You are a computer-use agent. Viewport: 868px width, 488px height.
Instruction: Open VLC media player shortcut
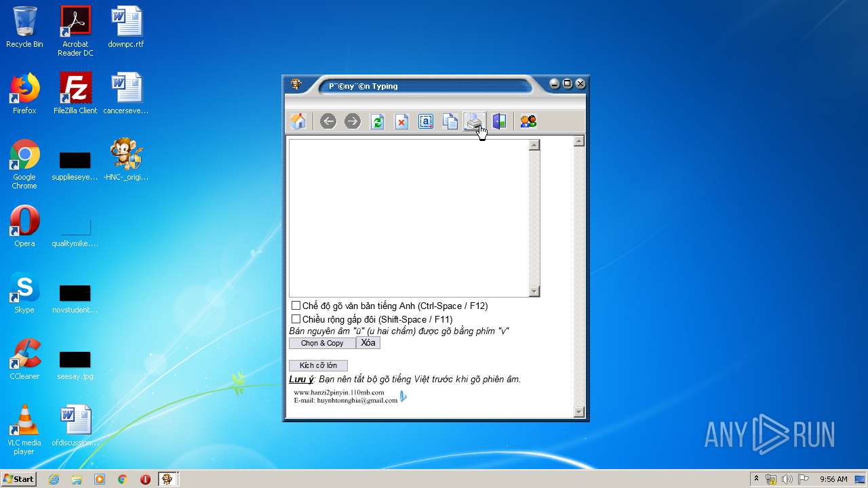24,430
